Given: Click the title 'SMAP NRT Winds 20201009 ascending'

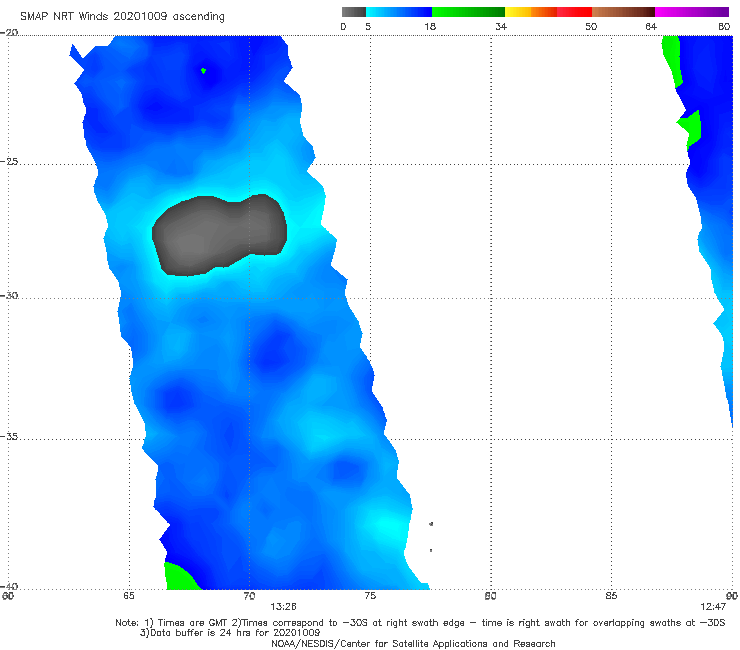Looking at the screenshot, I should point(122,16).
